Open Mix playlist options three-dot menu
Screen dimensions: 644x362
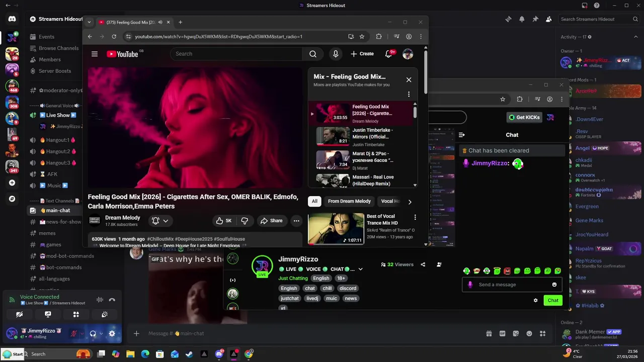(409, 94)
